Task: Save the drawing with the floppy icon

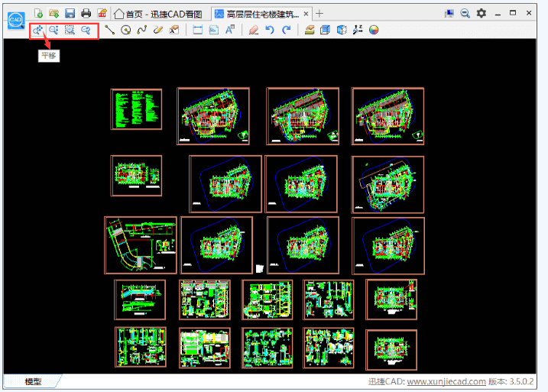Action: click(70, 13)
